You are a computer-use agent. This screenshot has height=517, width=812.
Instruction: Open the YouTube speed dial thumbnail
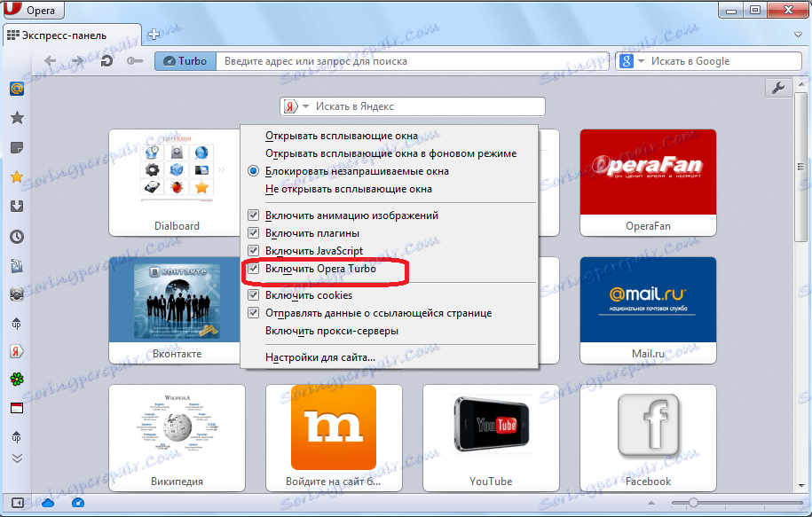[x=491, y=438]
